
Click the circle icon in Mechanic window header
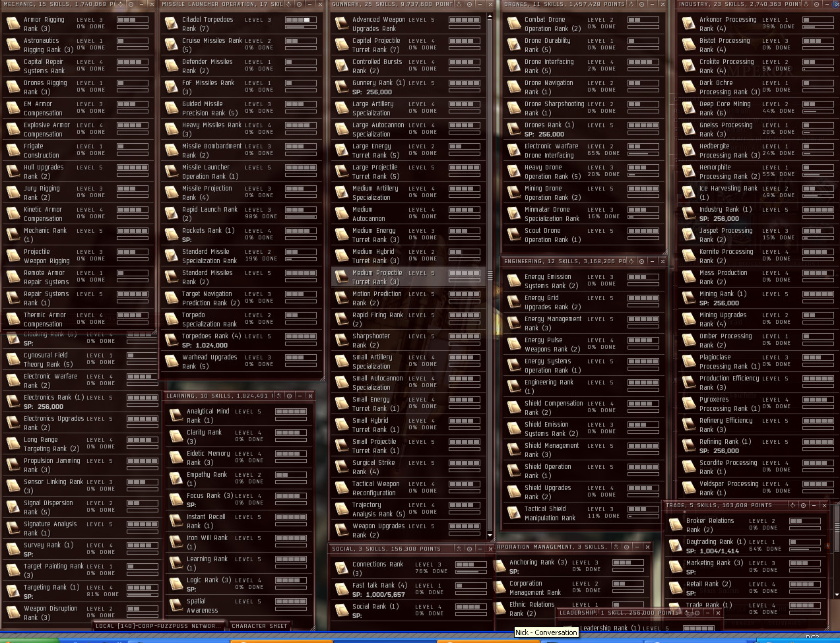tap(131, 4)
